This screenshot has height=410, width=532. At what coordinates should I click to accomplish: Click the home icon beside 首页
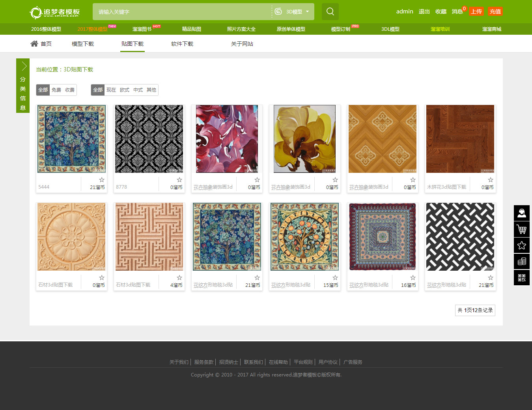tap(34, 44)
